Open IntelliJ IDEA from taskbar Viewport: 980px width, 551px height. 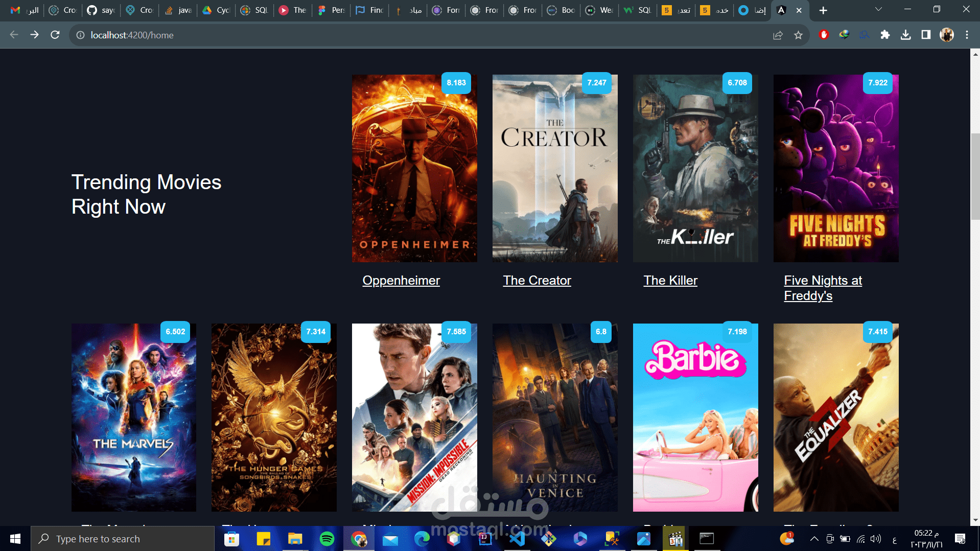coord(485,539)
